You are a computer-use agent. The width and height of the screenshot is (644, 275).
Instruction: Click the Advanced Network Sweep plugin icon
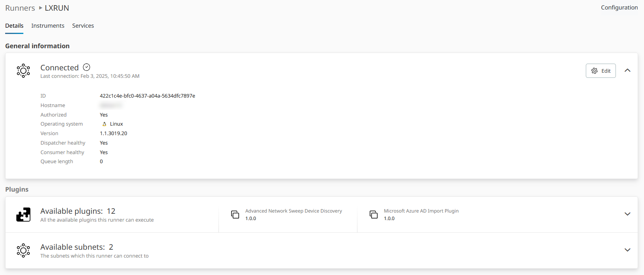(x=235, y=215)
